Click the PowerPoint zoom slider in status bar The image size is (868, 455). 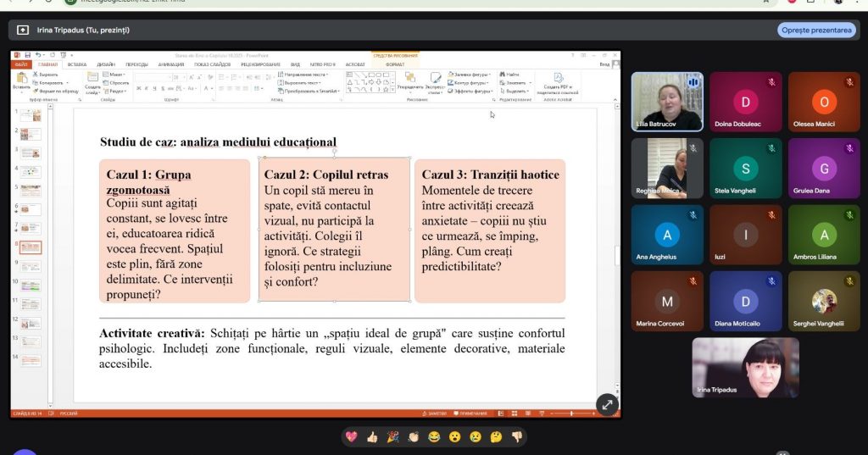573,413
